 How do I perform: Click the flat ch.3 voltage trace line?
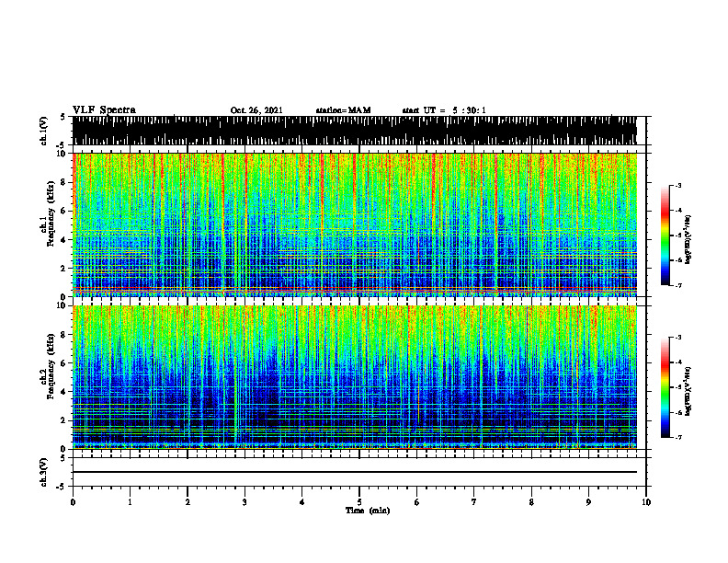click(354, 472)
